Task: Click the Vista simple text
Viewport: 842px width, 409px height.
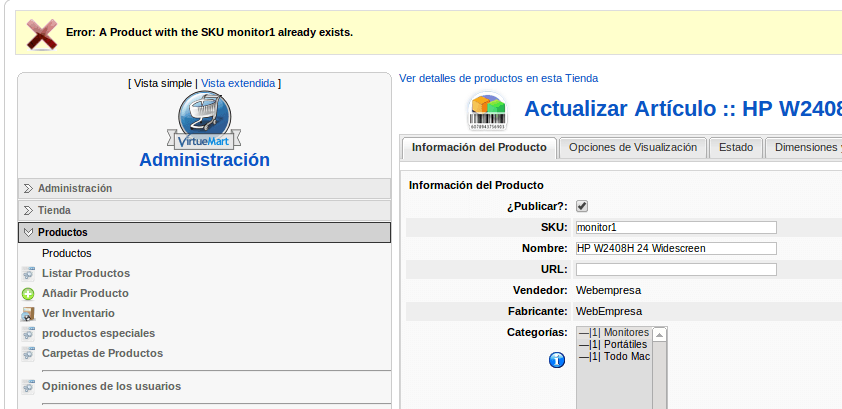Action: (x=163, y=83)
